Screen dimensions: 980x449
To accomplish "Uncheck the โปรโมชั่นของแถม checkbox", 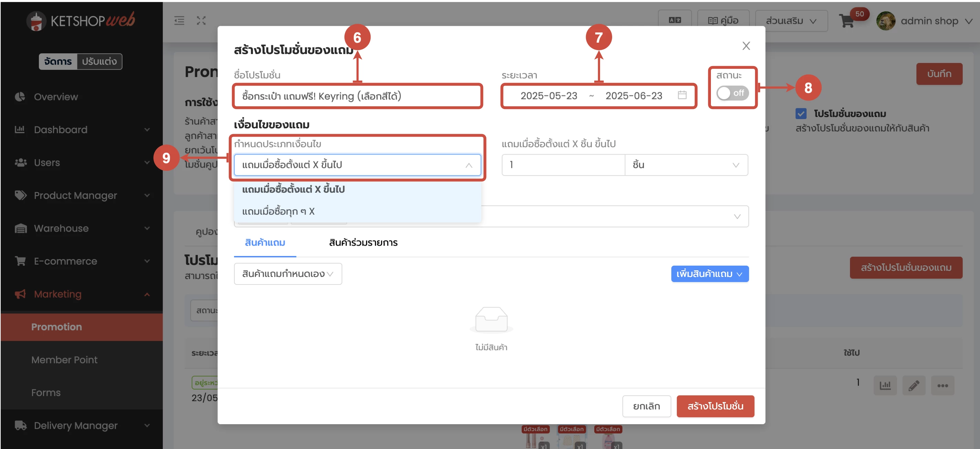I will pyautogui.click(x=801, y=113).
